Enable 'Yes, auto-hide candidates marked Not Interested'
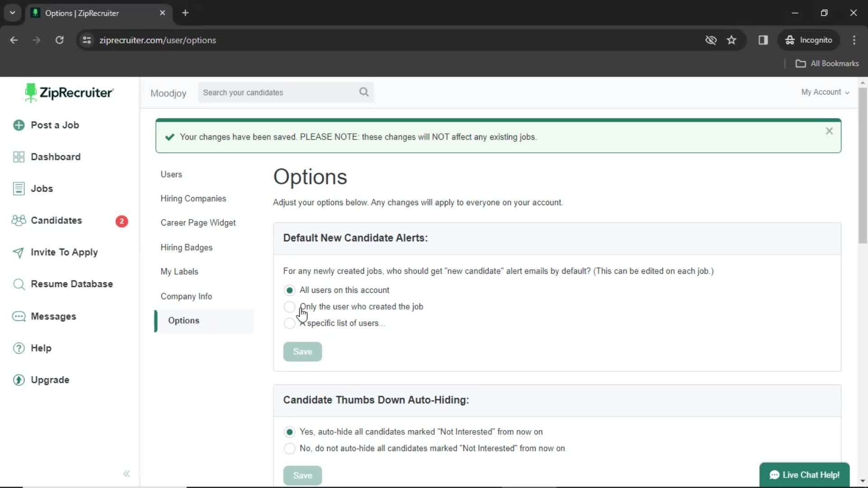Viewport: 868px width, 488px height. click(290, 432)
